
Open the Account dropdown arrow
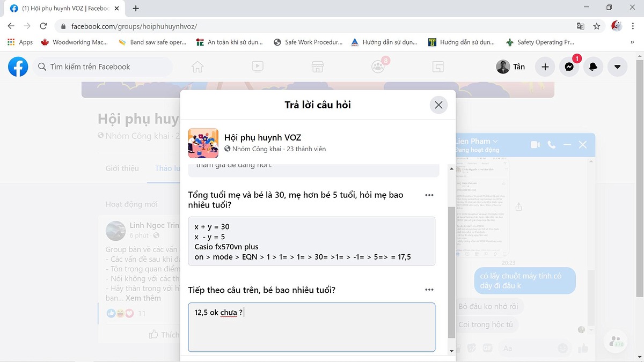pos(617,67)
